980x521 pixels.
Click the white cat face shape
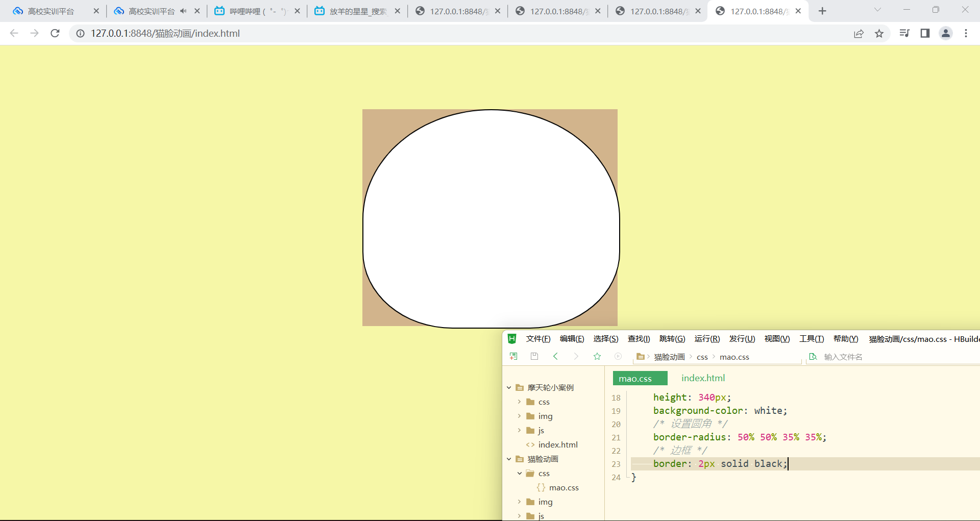pos(491,218)
